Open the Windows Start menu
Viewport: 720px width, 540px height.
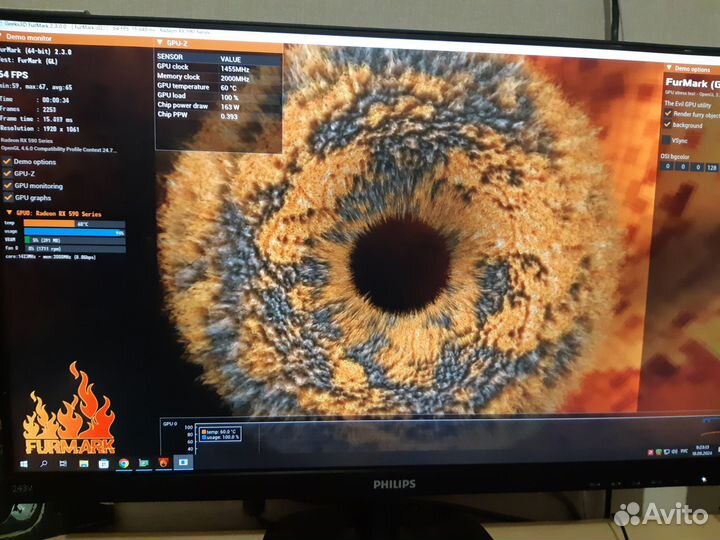[24, 465]
